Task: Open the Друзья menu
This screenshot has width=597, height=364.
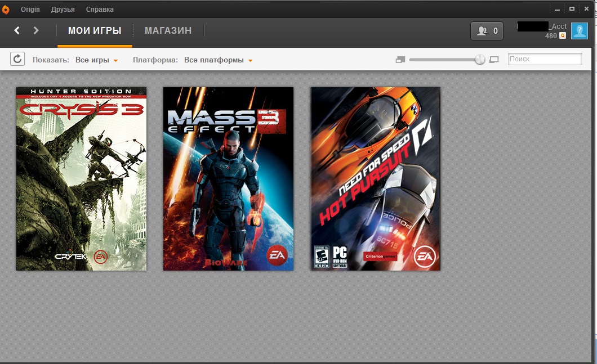Action: (x=63, y=9)
